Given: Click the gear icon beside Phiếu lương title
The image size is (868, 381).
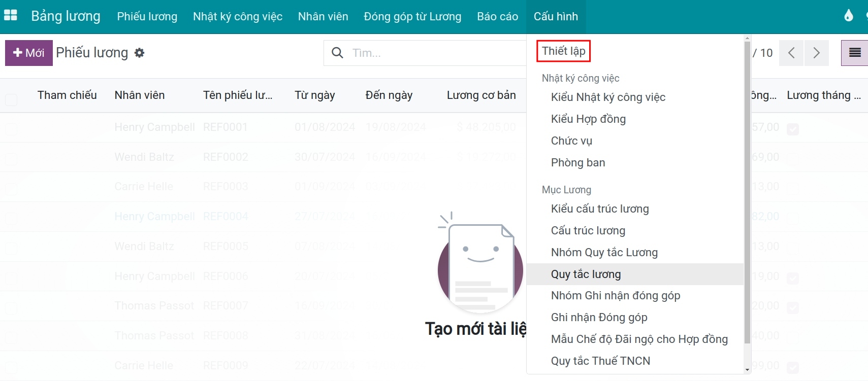Looking at the screenshot, I should click(139, 53).
